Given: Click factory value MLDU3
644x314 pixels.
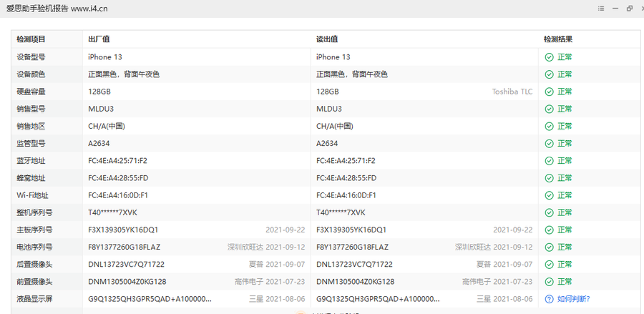Looking at the screenshot, I should click(100, 109).
